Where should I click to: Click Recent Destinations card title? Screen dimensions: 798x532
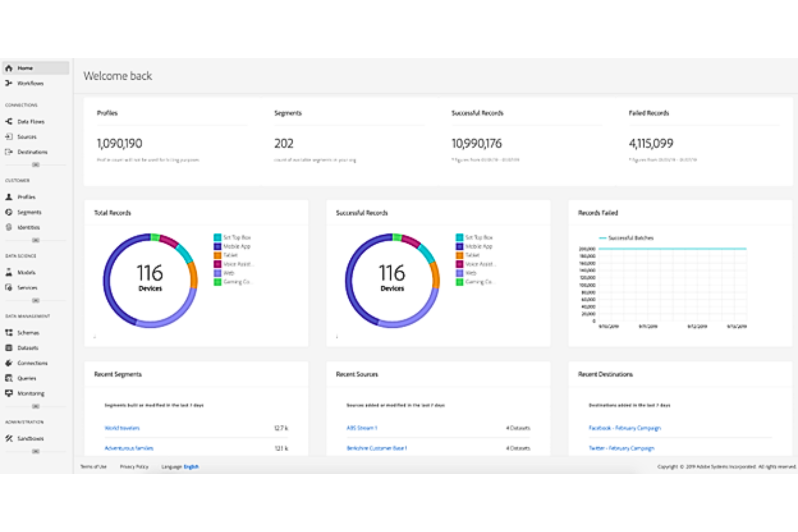click(606, 374)
